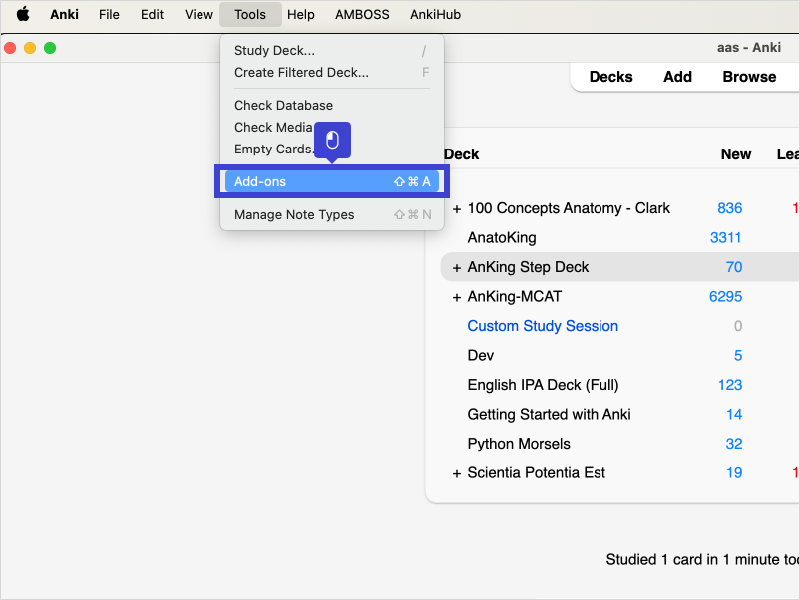Click Create Filtered Deck... option

(301, 73)
